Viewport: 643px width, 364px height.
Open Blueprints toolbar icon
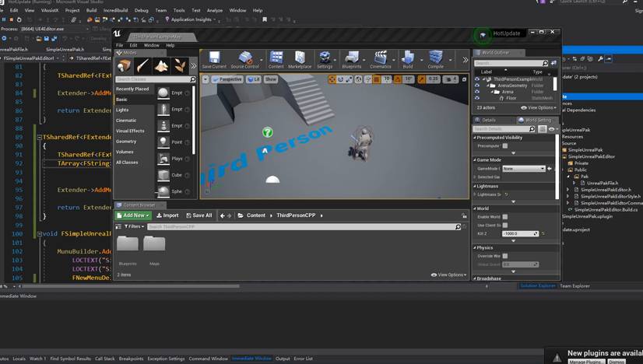[x=352, y=60]
